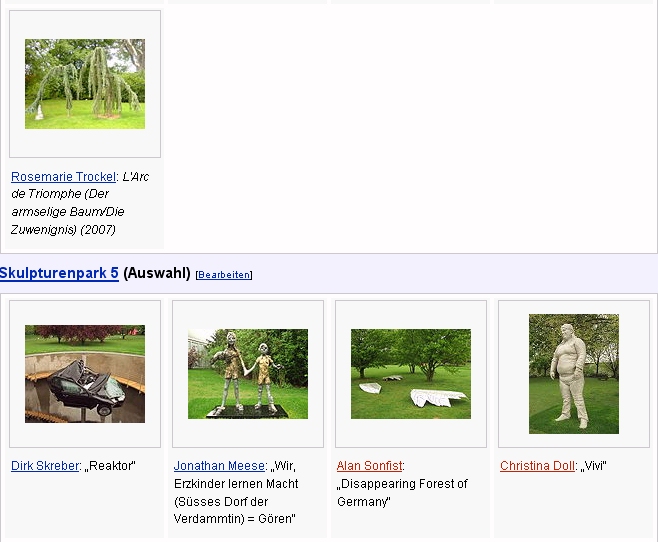The width and height of the screenshot is (658, 542).
Task: Open the Skulpturenpark 5 heading link
Action: point(59,273)
